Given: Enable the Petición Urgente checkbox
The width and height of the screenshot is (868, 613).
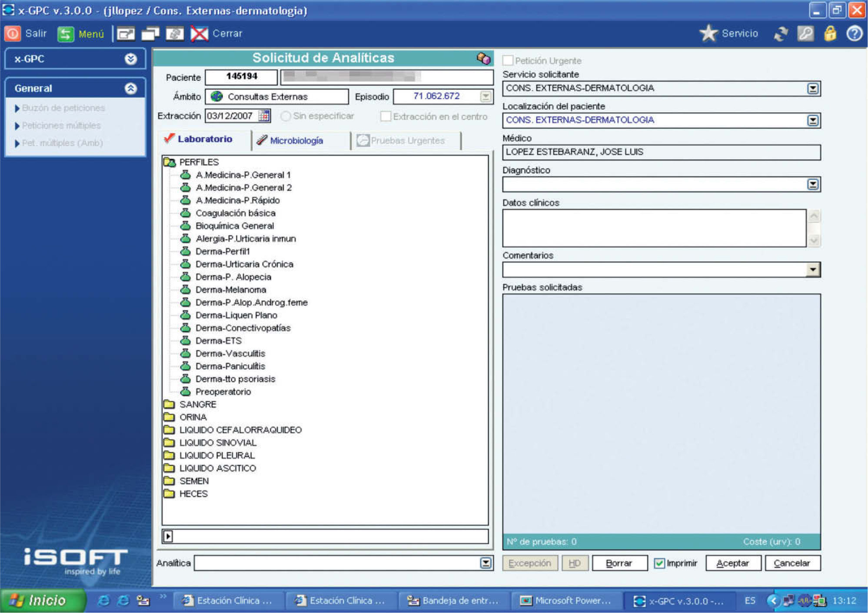Looking at the screenshot, I should pos(508,60).
